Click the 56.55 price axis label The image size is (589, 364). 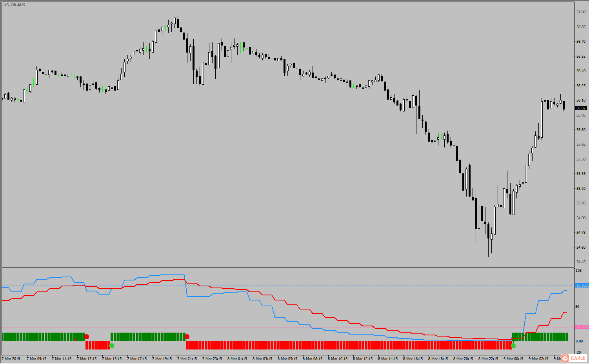point(581,56)
